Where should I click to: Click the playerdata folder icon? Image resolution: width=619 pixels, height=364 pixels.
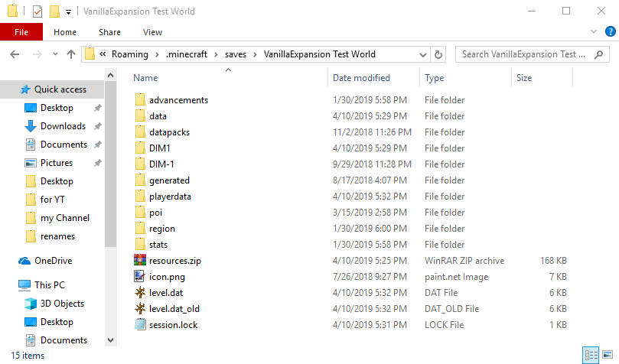point(140,197)
